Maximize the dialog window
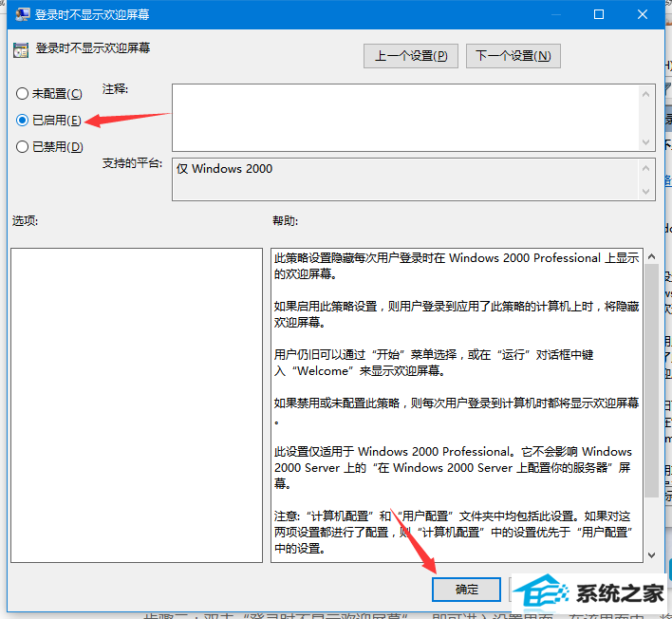The width and height of the screenshot is (672, 619). [x=599, y=14]
